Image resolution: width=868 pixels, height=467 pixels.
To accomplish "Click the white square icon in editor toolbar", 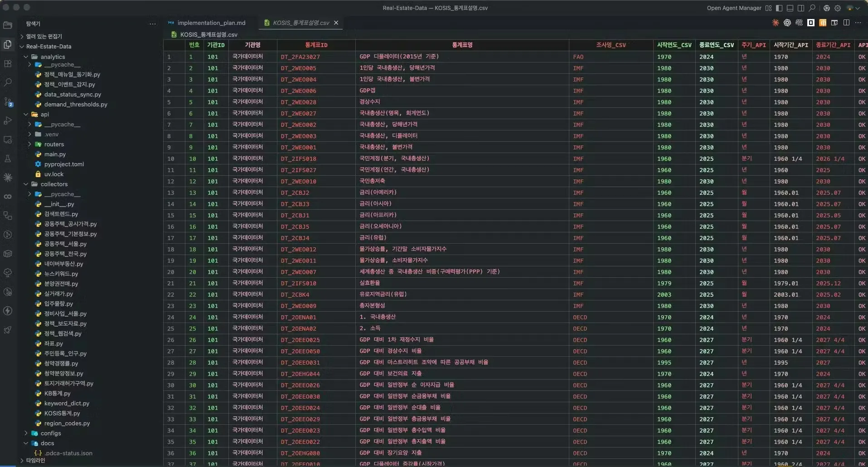I will click(x=811, y=23).
